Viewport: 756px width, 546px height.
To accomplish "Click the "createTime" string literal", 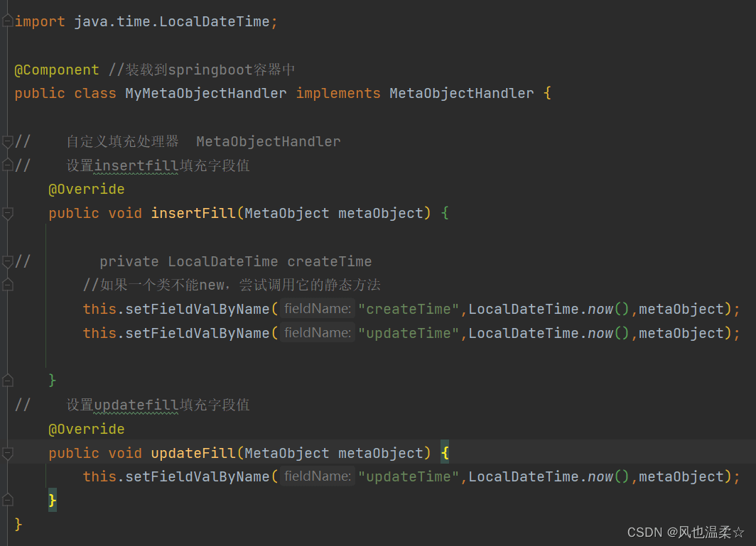I will click(409, 310).
